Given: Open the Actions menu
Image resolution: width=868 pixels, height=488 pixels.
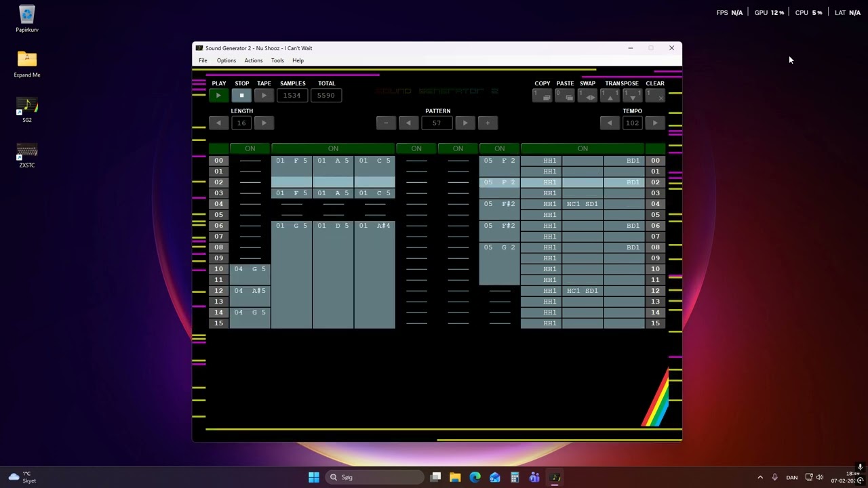Looking at the screenshot, I should pos(254,60).
